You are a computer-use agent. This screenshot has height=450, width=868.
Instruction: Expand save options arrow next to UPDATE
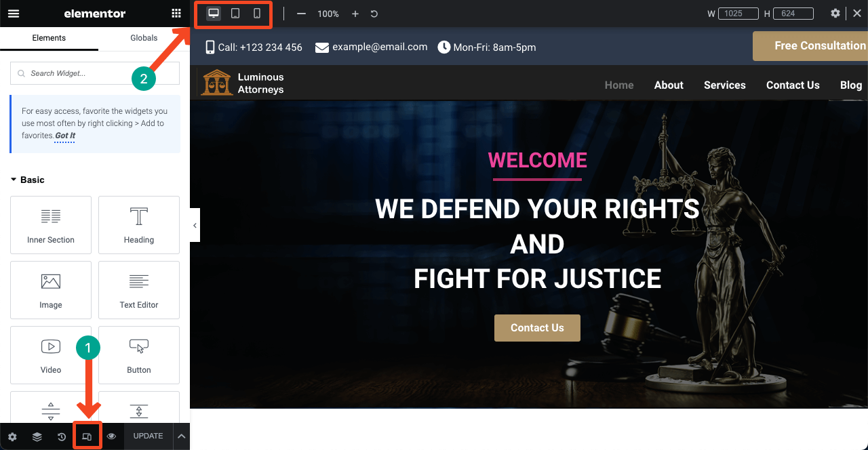(182, 436)
